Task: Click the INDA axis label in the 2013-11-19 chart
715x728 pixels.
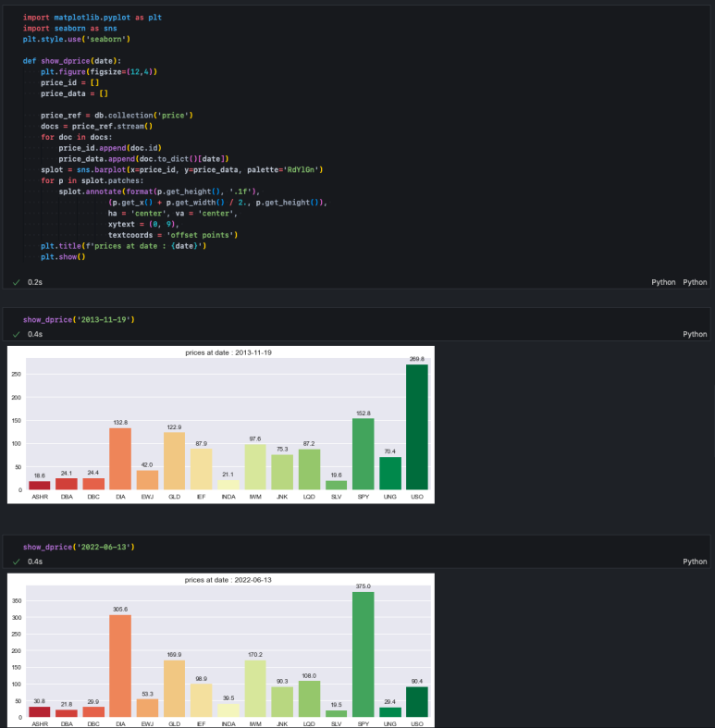Action: click(x=228, y=497)
